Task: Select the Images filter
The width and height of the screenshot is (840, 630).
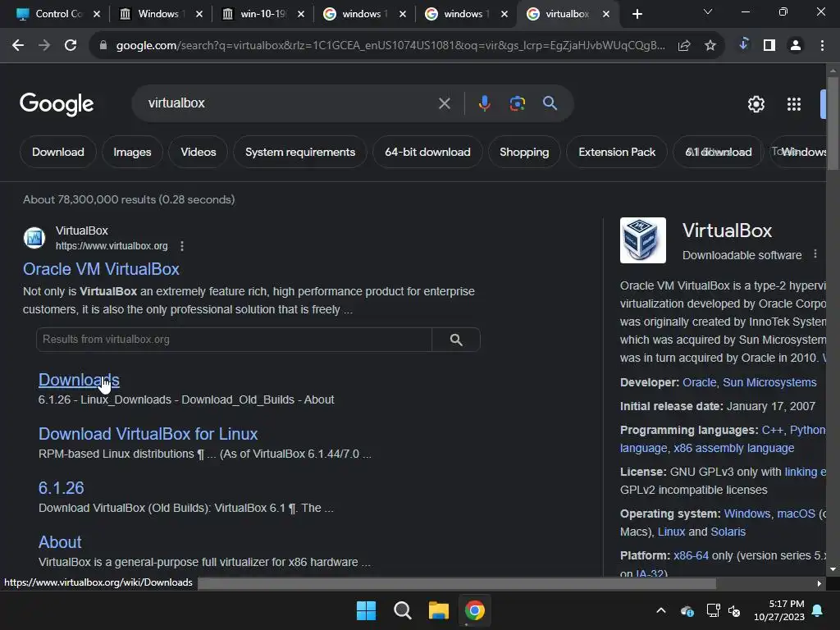Action: (x=132, y=152)
